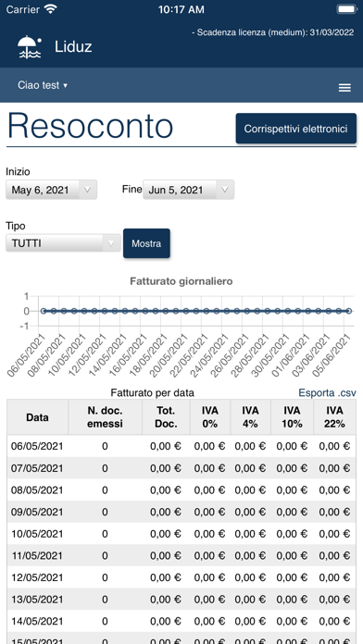
Task: Click the 14/05/2021 date cell
Action: [x=37, y=622]
